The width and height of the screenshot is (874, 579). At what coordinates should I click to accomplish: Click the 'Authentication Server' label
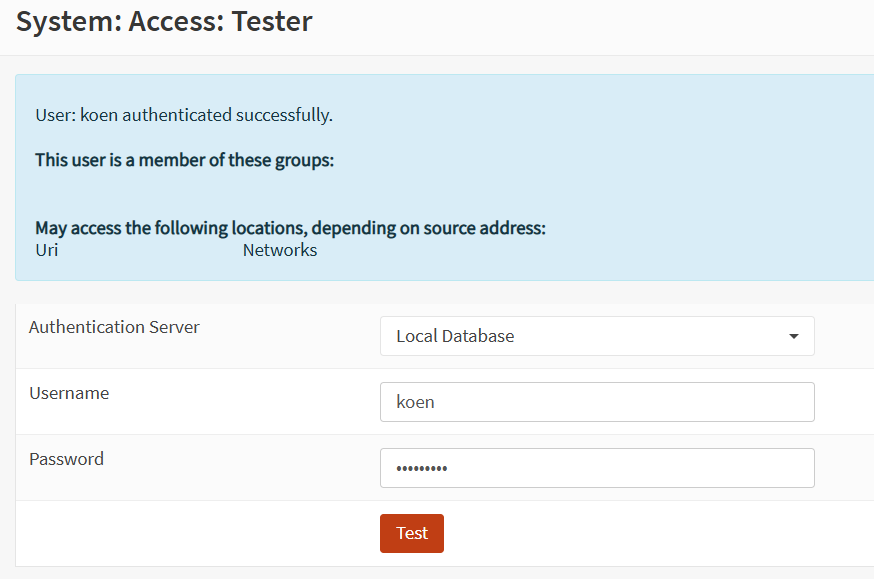[114, 327]
